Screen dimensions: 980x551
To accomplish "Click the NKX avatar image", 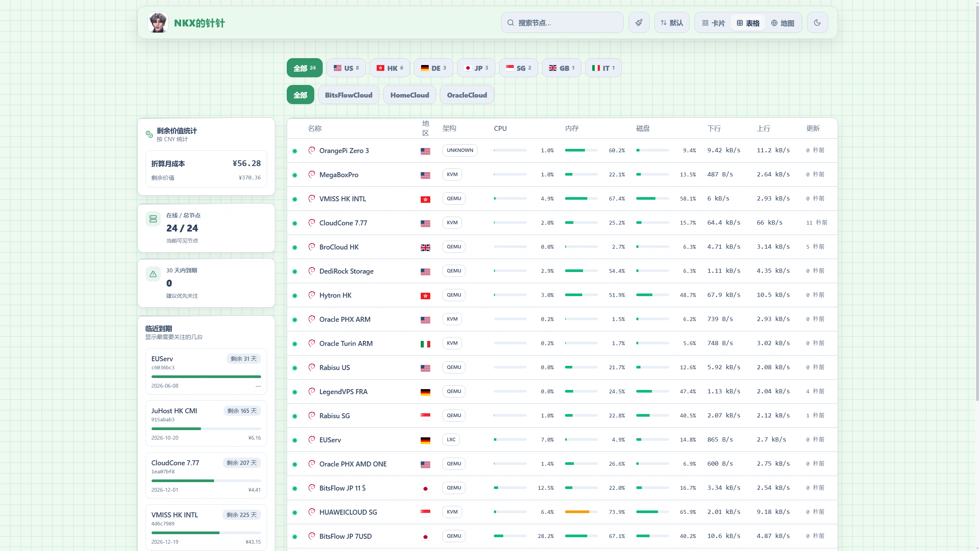I will click(x=158, y=23).
